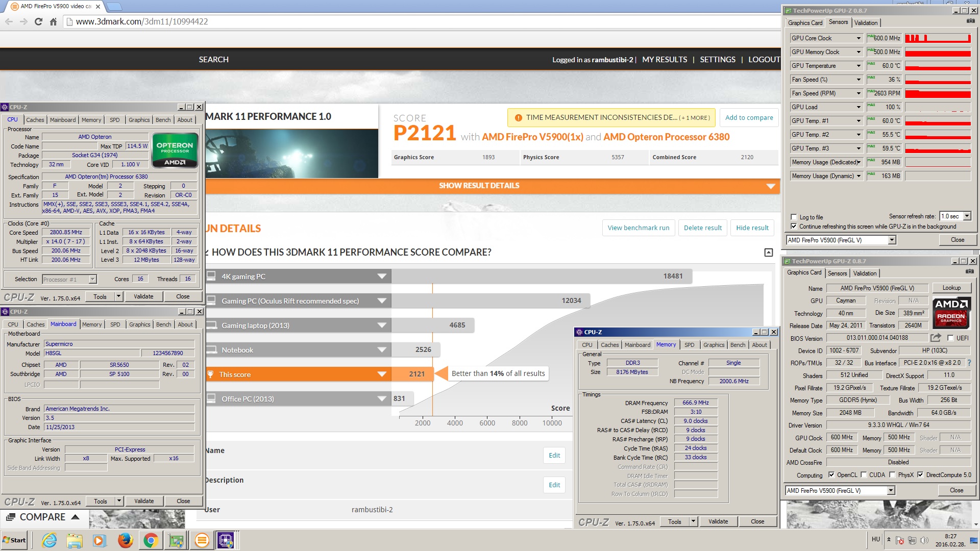This screenshot has height=551, width=980.
Task: Open Windows Explorer folder from the taskbar
Action: point(75,540)
